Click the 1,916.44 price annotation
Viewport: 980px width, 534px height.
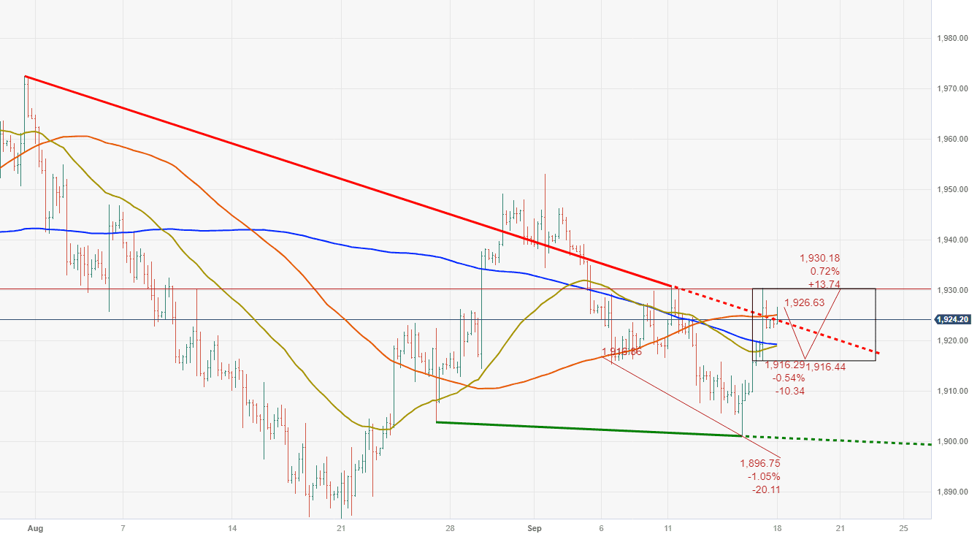point(826,367)
